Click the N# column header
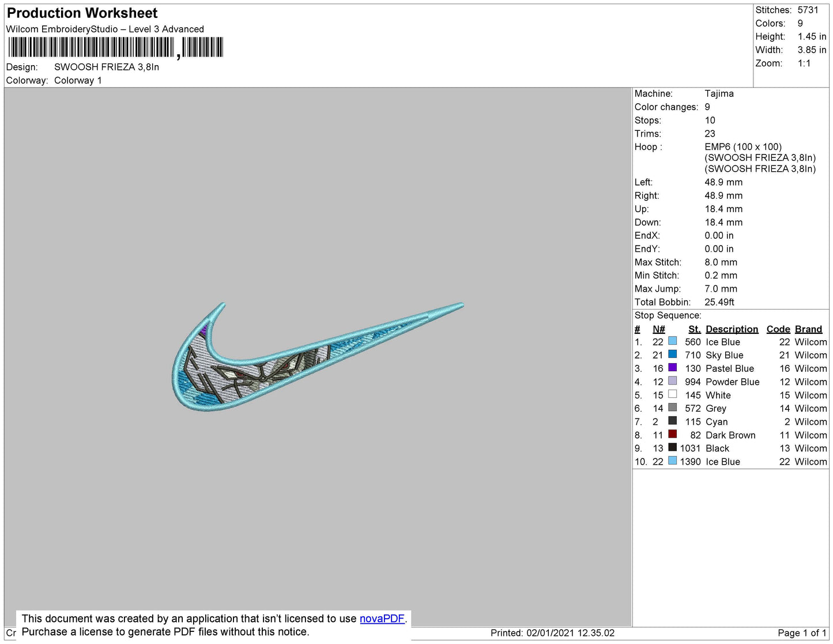Screen dimensions: 833x644 (x=658, y=329)
